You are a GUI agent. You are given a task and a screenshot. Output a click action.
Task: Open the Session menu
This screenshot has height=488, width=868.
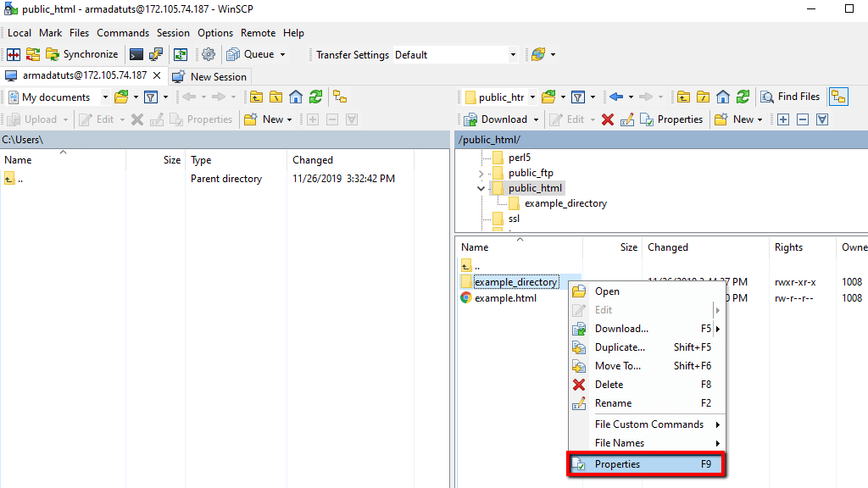173,33
